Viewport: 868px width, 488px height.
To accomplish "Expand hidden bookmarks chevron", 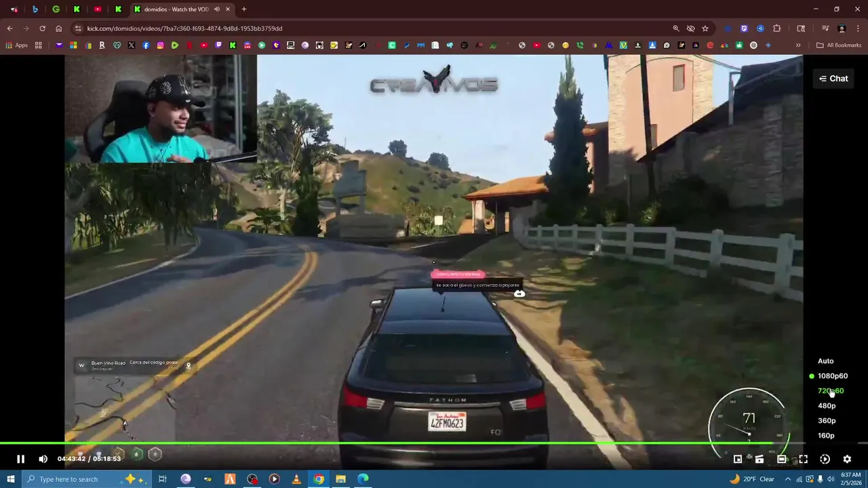I will coord(798,45).
